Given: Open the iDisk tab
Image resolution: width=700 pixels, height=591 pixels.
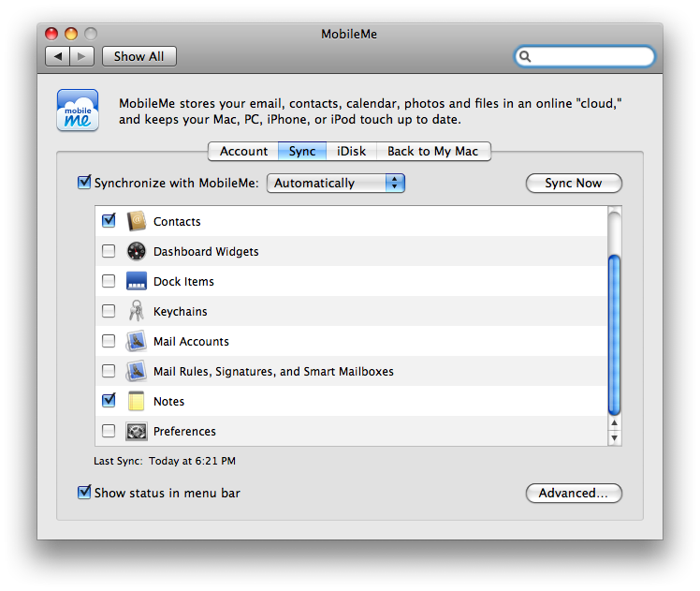Looking at the screenshot, I should (x=351, y=151).
